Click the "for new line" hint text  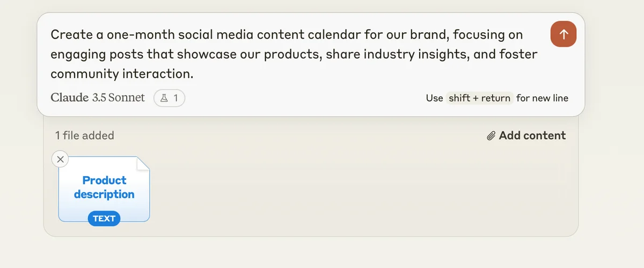542,98
